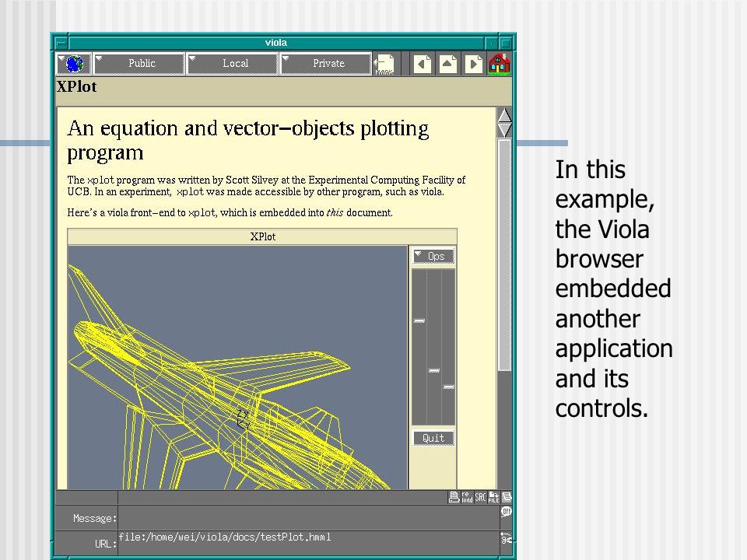Click the document lines icon in status bar
Screen dimensions: 747x560
coord(507,497)
